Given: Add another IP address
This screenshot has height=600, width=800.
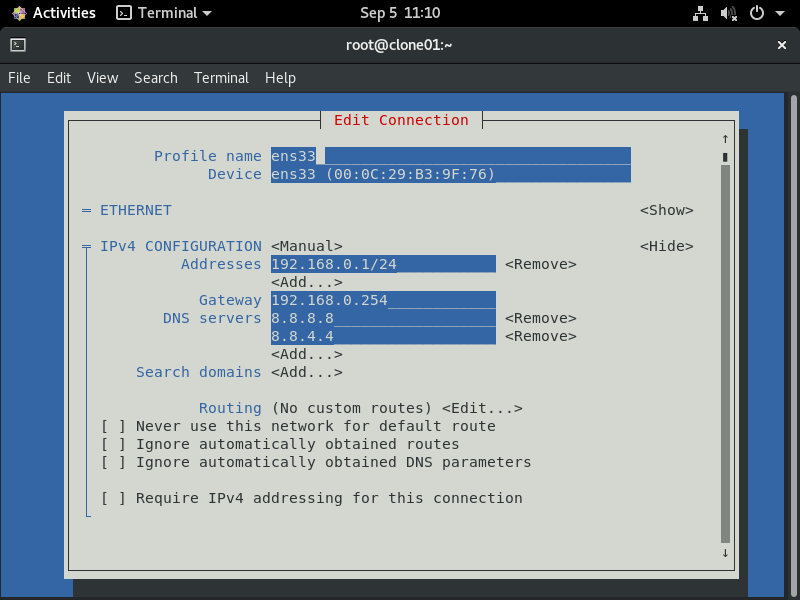Looking at the screenshot, I should click(x=307, y=282).
